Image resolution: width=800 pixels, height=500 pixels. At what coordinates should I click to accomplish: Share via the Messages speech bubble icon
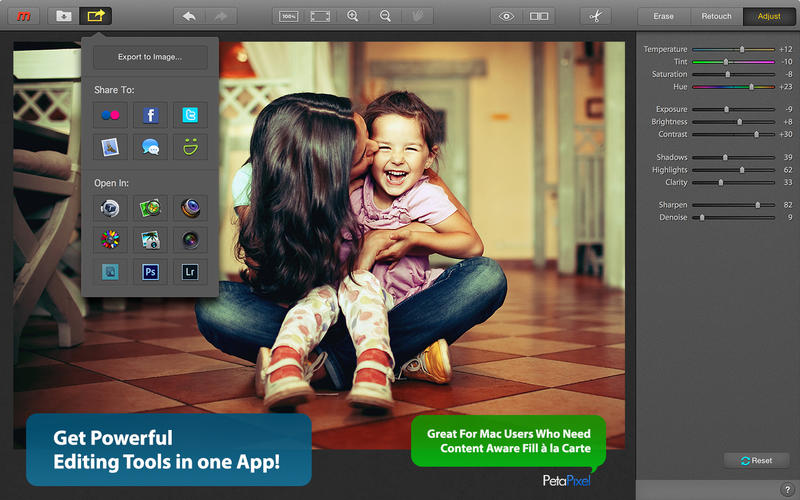tap(151, 147)
